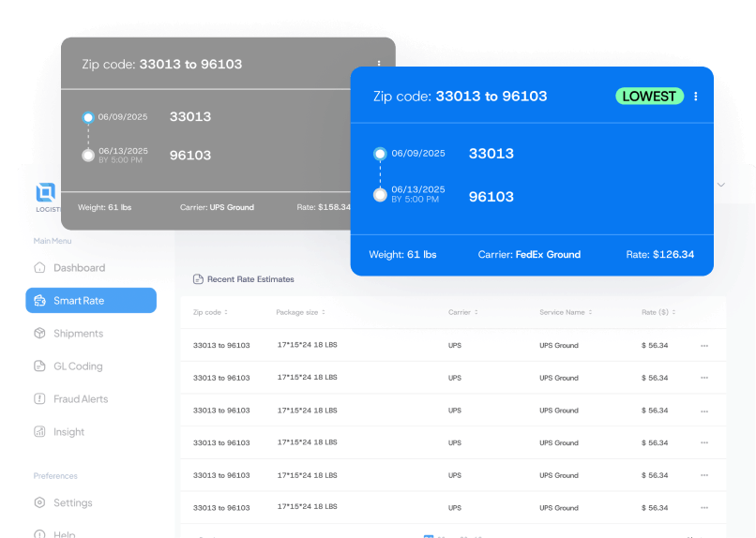Click destination 96103 on blue card
The width and height of the screenshot is (756, 538).
(x=491, y=197)
